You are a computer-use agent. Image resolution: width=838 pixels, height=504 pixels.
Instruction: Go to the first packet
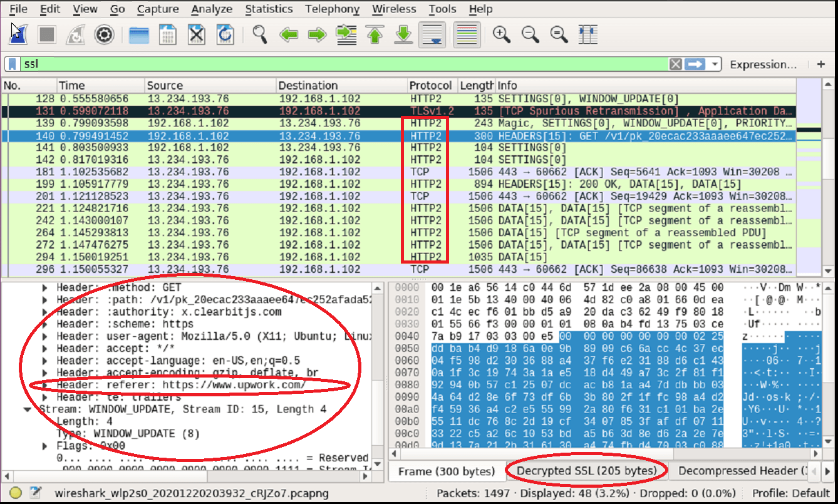(375, 34)
